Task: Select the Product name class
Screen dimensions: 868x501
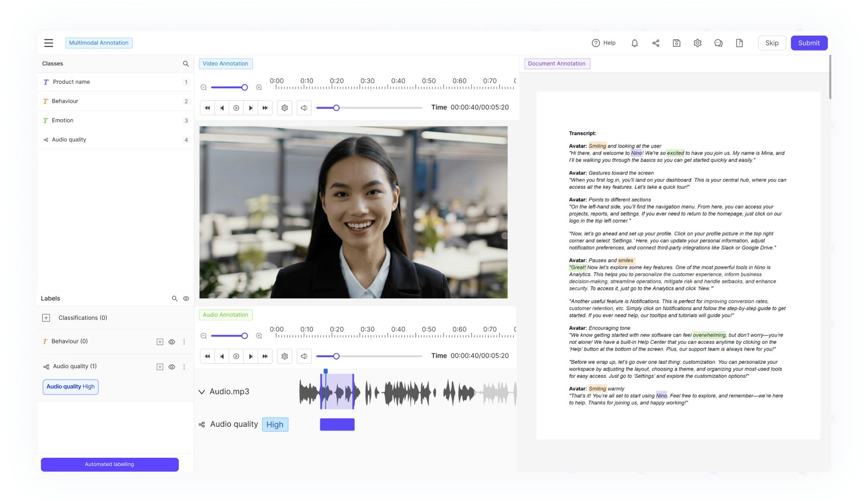Action: tap(71, 82)
